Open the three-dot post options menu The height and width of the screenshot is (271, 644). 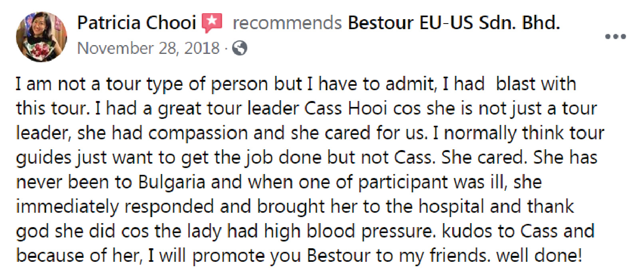[x=615, y=37]
